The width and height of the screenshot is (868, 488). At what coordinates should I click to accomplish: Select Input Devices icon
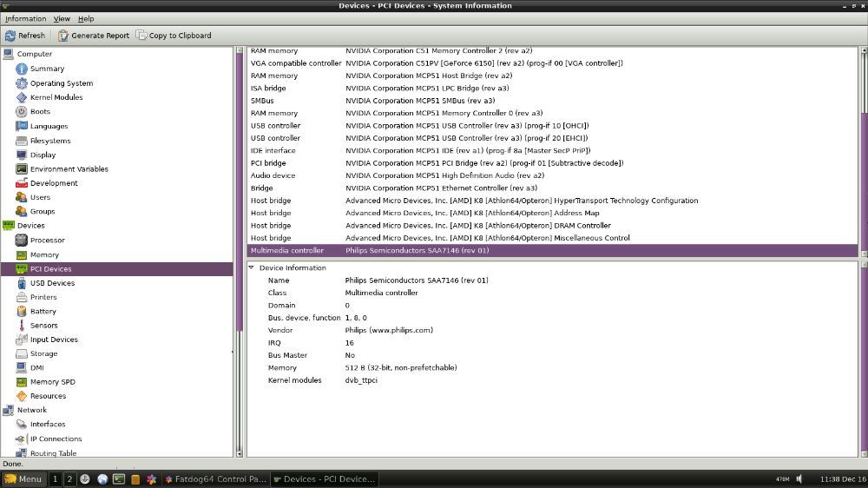coord(22,340)
